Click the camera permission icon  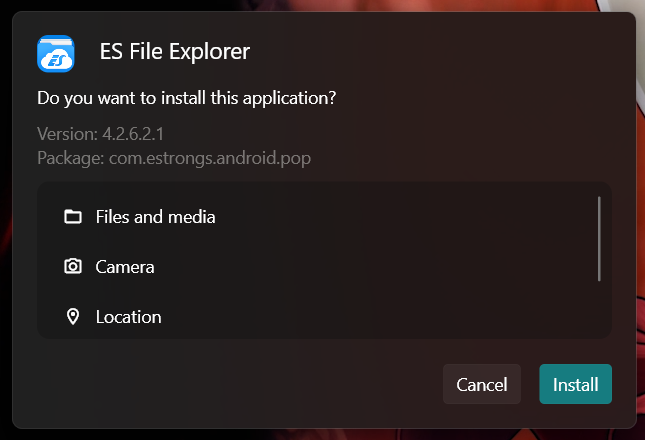(x=72, y=267)
